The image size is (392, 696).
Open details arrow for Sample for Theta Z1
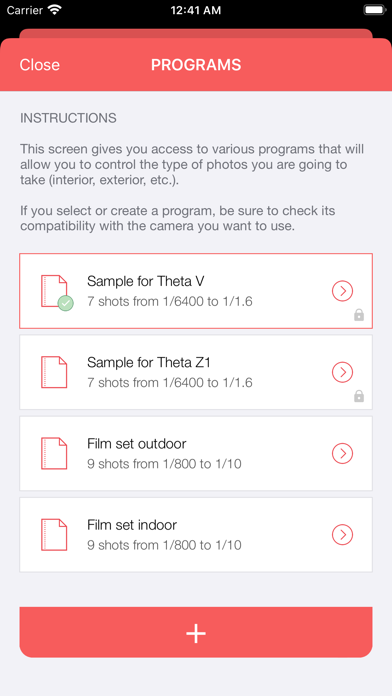tap(342, 372)
